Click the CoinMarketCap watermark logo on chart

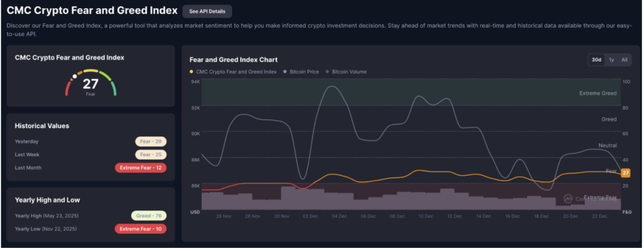coord(569,199)
